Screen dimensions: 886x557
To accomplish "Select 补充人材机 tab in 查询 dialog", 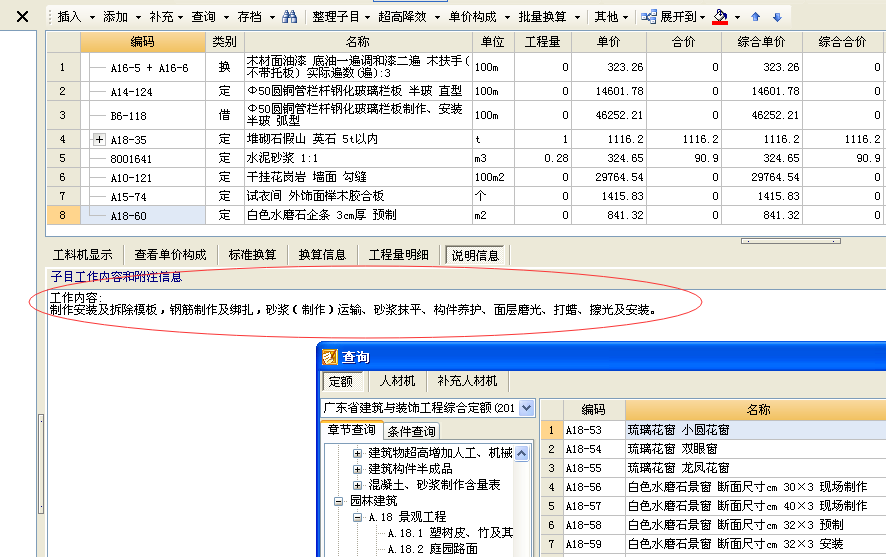I will click(x=467, y=381).
